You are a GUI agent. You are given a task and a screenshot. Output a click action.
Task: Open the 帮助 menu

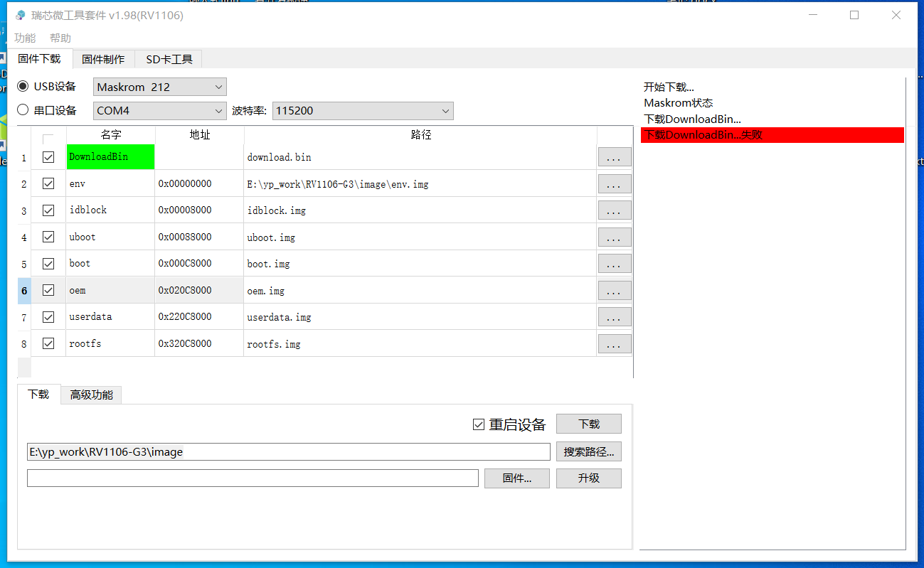click(60, 38)
